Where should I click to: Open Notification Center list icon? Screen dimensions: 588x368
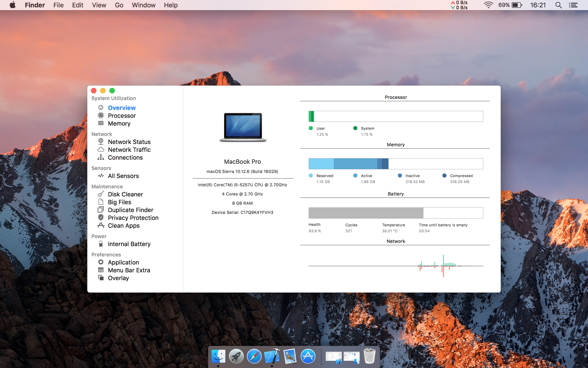[573, 5]
